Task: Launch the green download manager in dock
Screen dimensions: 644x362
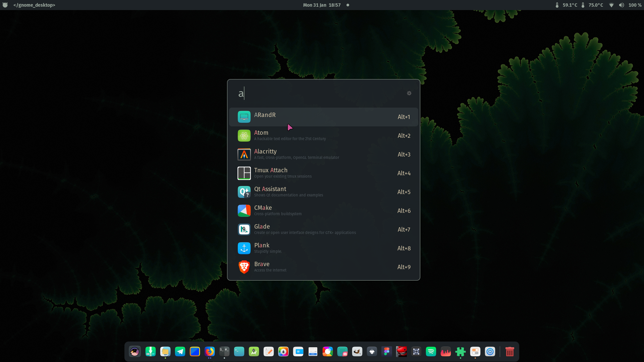Action: (150, 352)
